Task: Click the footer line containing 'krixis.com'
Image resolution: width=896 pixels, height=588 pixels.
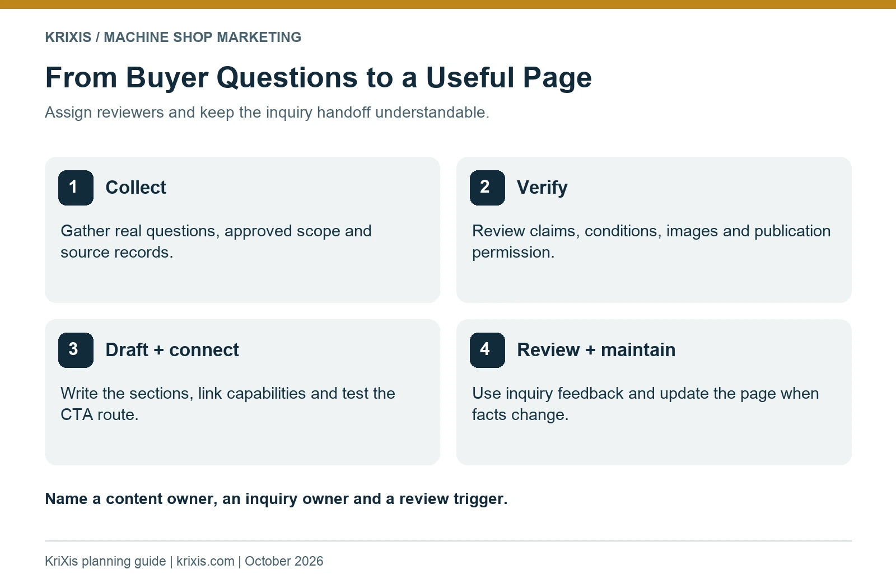Action: point(184,561)
